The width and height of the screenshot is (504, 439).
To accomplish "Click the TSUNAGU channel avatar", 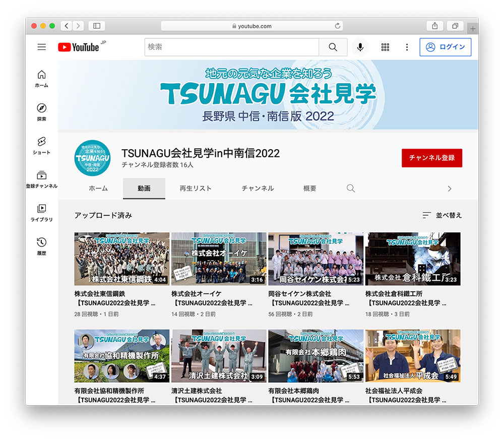I will point(92,158).
